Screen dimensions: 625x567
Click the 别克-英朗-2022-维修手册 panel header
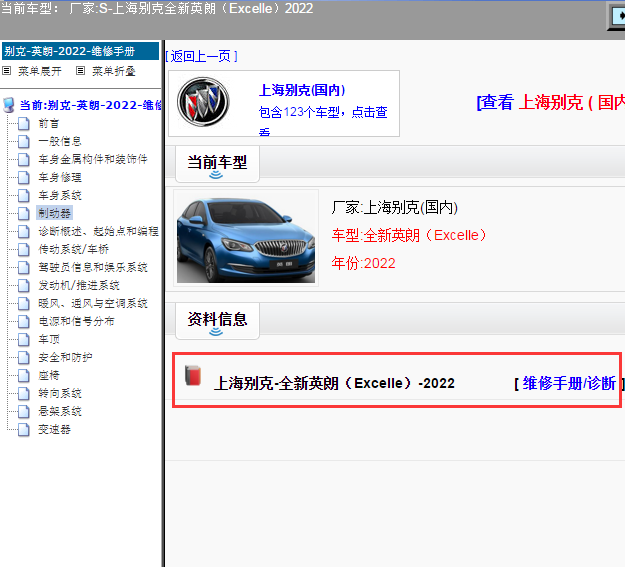[x=81, y=51]
